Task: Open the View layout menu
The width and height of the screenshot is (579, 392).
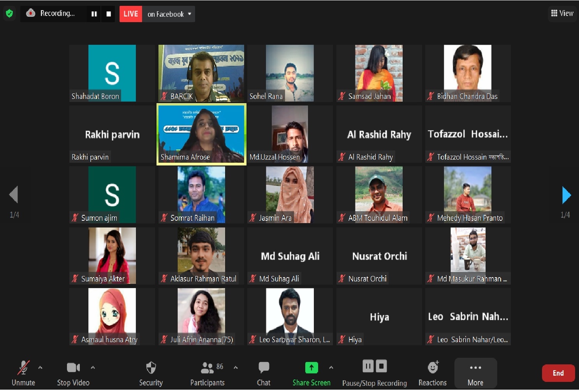Action: (x=562, y=13)
